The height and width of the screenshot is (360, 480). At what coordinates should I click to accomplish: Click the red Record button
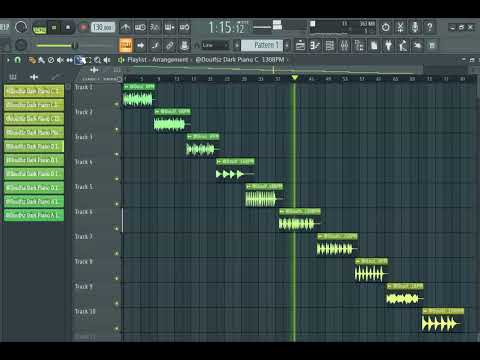[x=83, y=28]
